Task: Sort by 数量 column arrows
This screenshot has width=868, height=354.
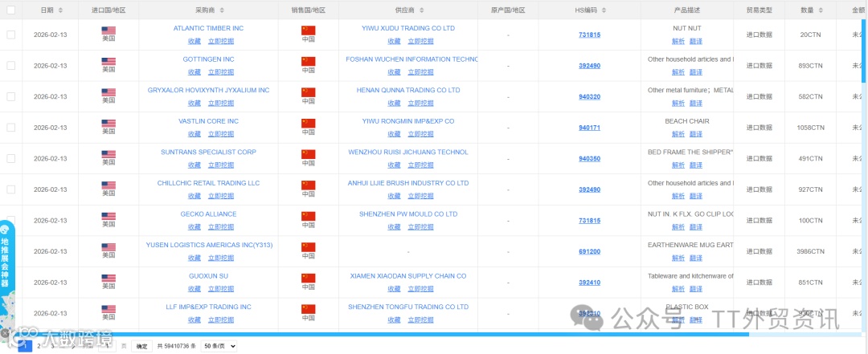Action: tap(821, 10)
